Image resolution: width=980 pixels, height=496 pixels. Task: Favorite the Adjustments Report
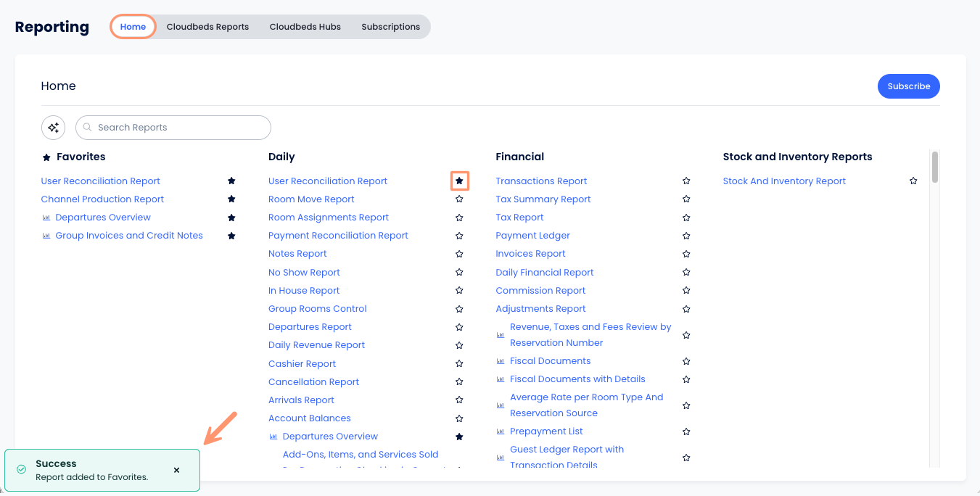pyautogui.click(x=686, y=309)
